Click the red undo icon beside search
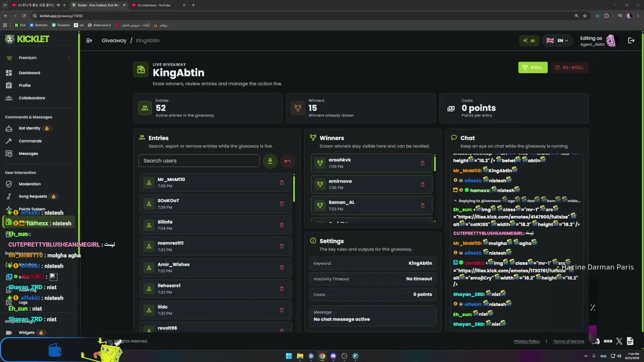The image size is (644, 362). 288,161
